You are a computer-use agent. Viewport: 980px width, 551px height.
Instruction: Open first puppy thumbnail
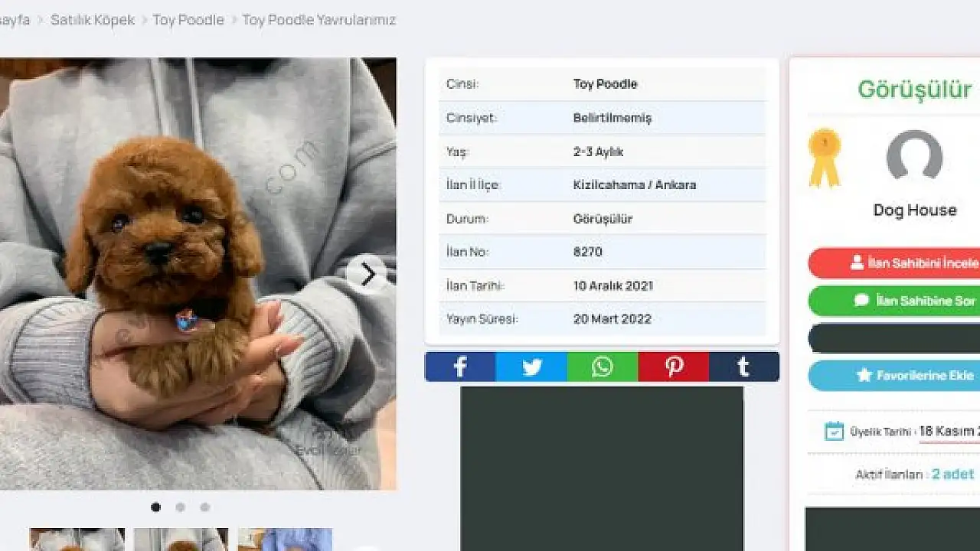coord(77,540)
